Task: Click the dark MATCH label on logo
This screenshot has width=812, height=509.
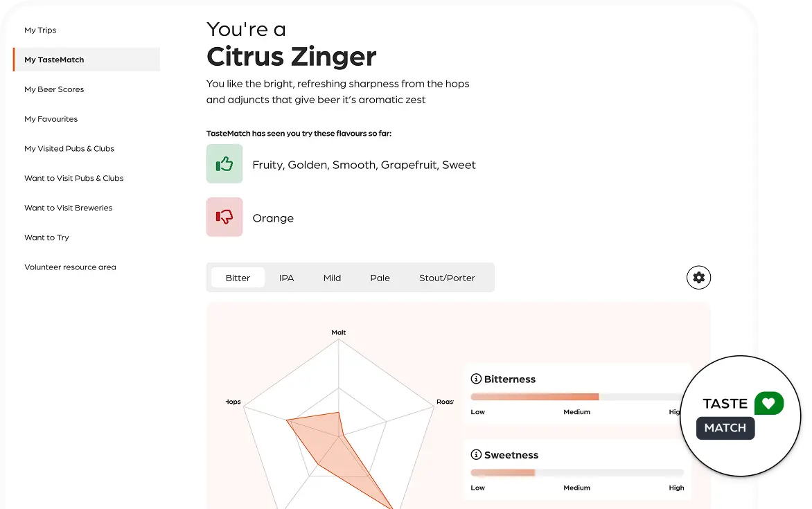Action: click(x=725, y=428)
